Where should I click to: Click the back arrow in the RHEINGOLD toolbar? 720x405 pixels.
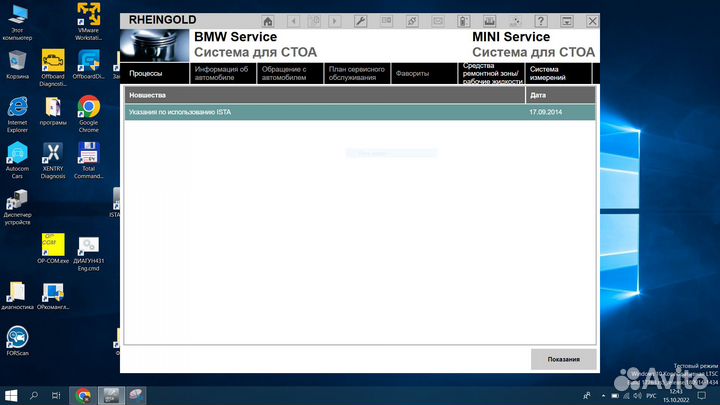click(293, 21)
